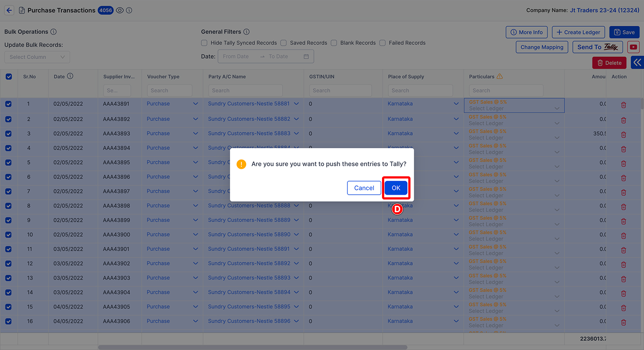This screenshot has height=350, width=644.
Task: Tick the Failed Records checkbox
Action: pyautogui.click(x=382, y=43)
